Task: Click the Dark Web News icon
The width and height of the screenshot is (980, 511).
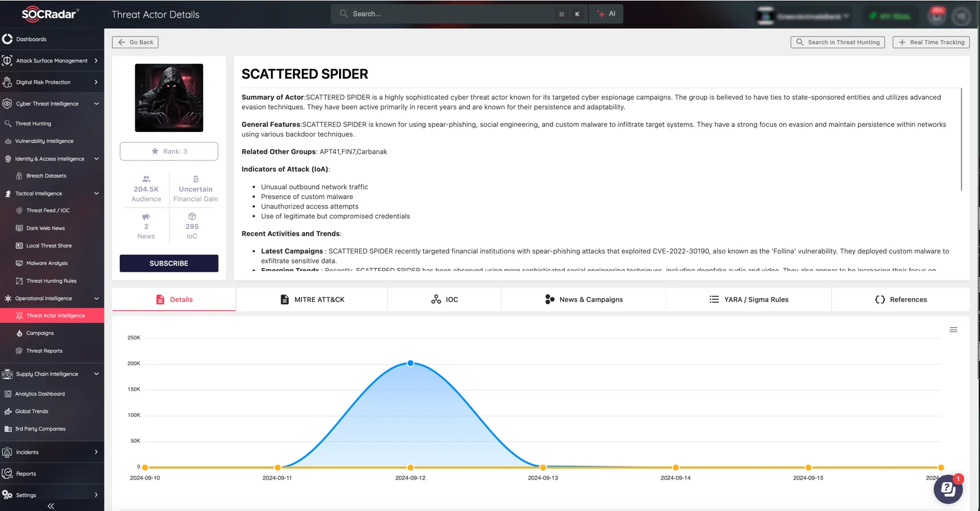Action: 20,228
